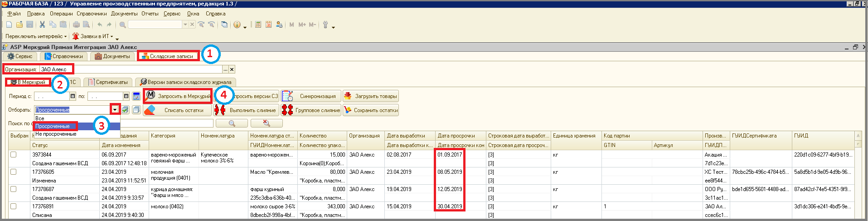The image size is (868, 221).
Task: Select Не просроченные in the dropdown list
Action: 56,134
